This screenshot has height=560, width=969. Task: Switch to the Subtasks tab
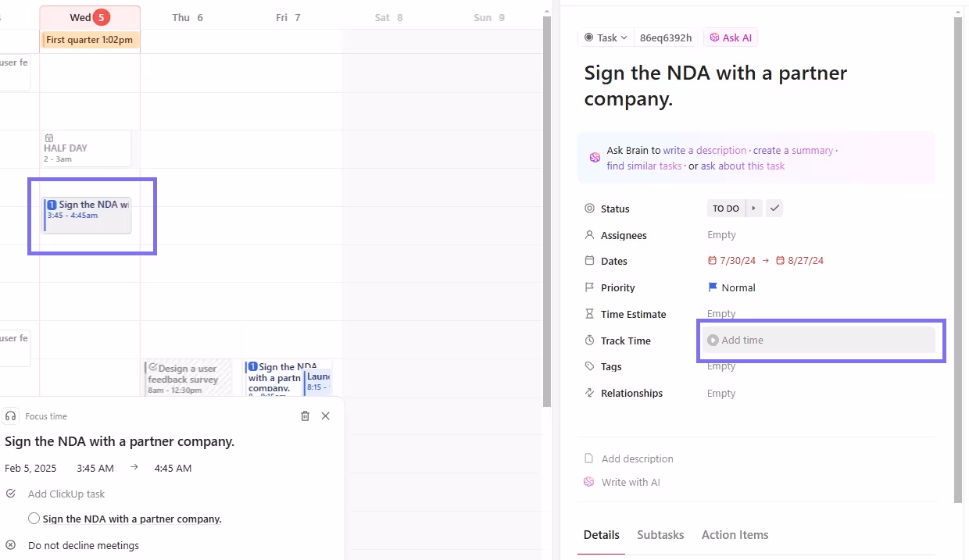(x=660, y=535)
